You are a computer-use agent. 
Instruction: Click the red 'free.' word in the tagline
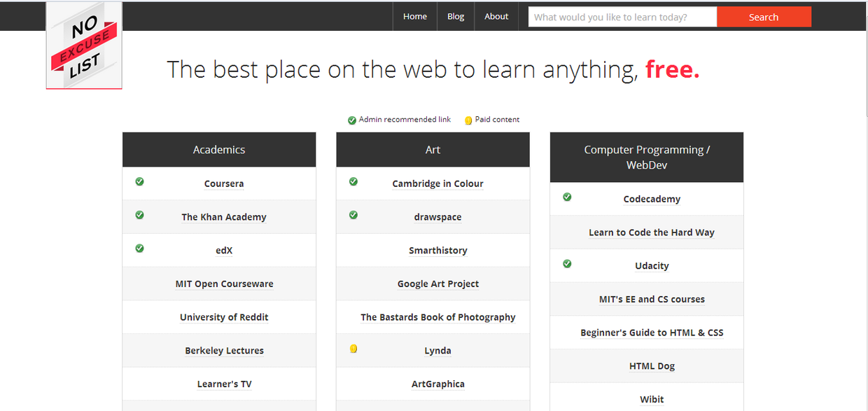(672, 69)
